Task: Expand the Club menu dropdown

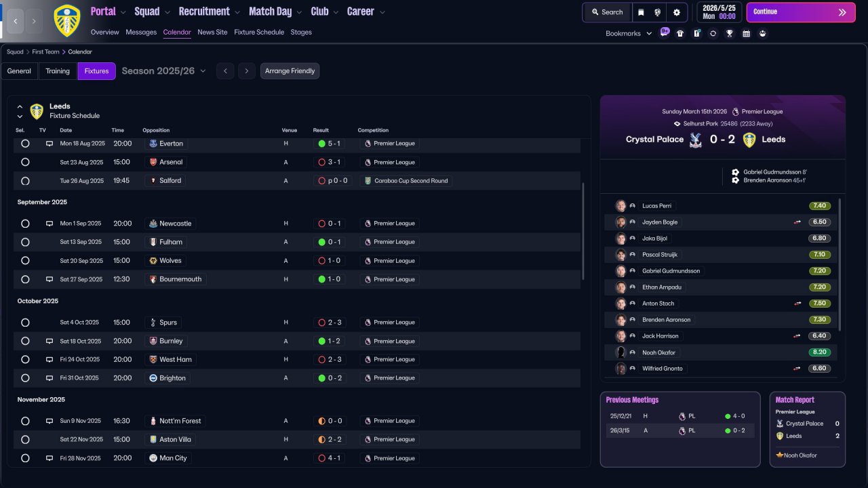Action: 336,12
